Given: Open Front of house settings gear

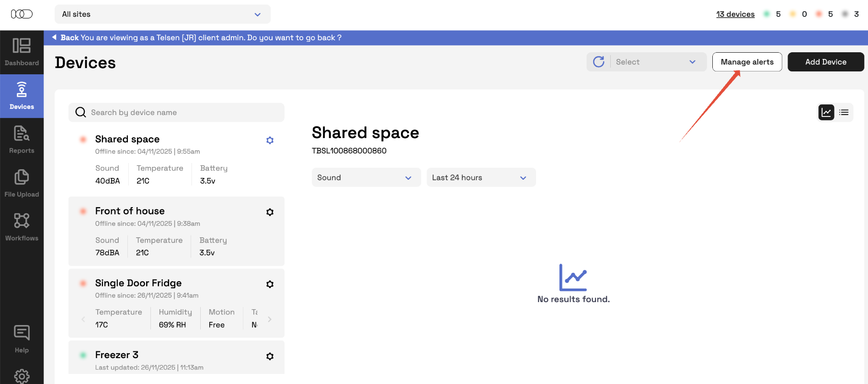Looking at the screenshot, I should [x=270, y=212].
